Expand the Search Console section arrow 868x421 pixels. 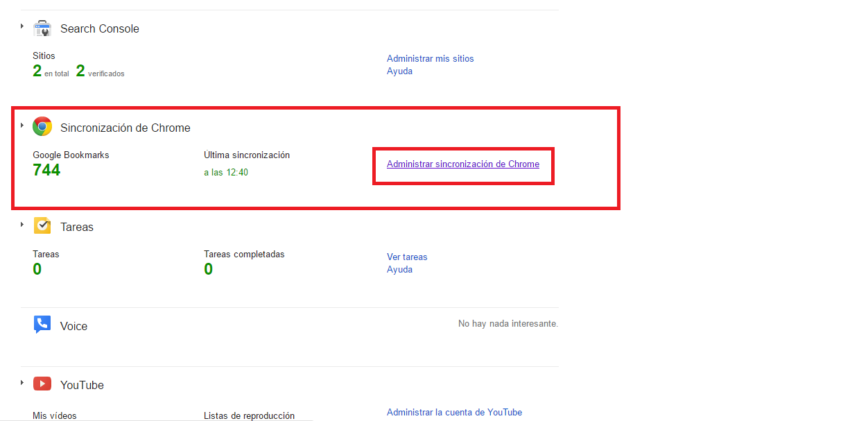point(22,26)
